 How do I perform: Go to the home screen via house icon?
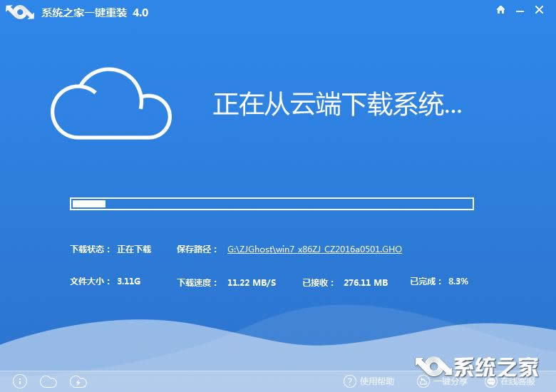pos(500,10)
